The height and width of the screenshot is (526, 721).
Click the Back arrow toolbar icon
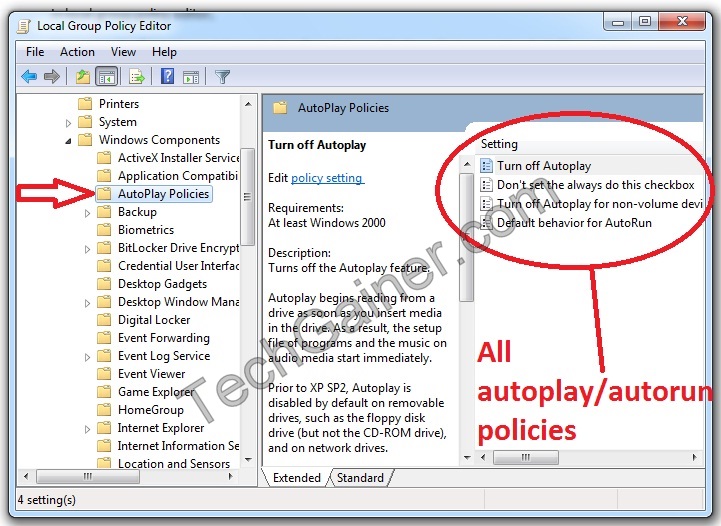[x=29, y=76]
